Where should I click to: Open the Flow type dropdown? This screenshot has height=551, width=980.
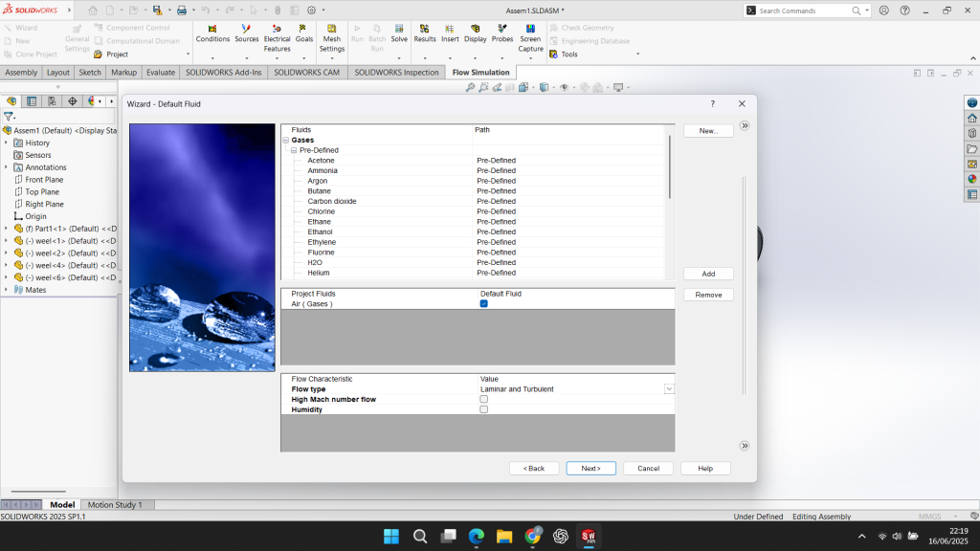[669, 389]
